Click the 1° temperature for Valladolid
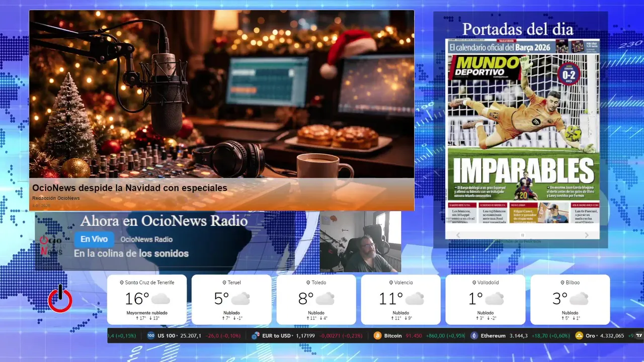This screenshot has height=362, width=644. [x=475, y=299]
